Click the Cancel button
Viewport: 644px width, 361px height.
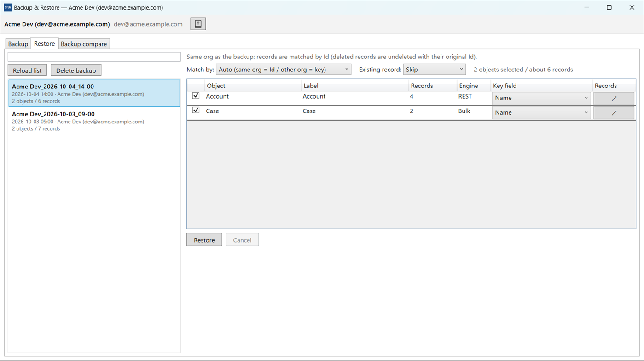[x=242, y=240]
